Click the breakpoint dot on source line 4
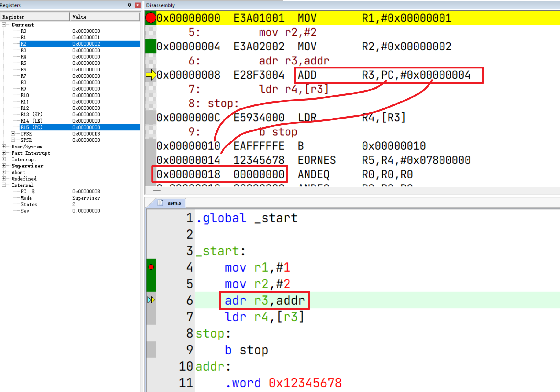Image resolution: width=560 pixels, height=392 pixels. (x=151, y=267)
